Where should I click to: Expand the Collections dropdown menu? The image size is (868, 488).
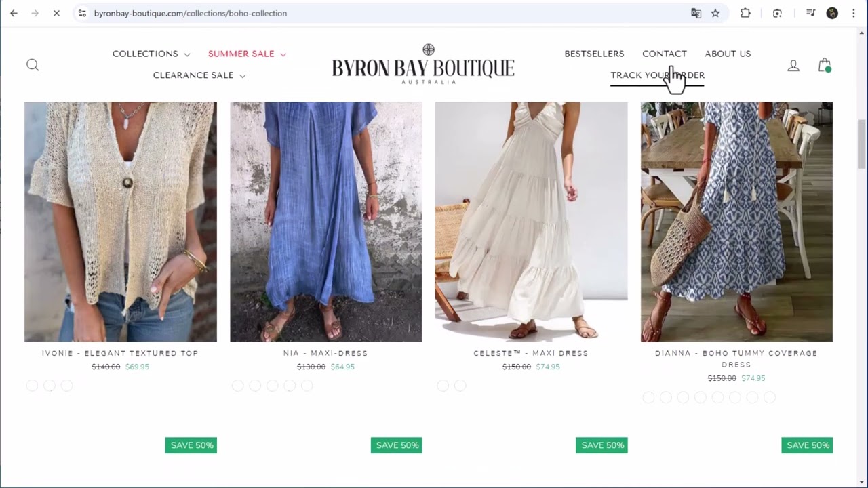(151, 54)
